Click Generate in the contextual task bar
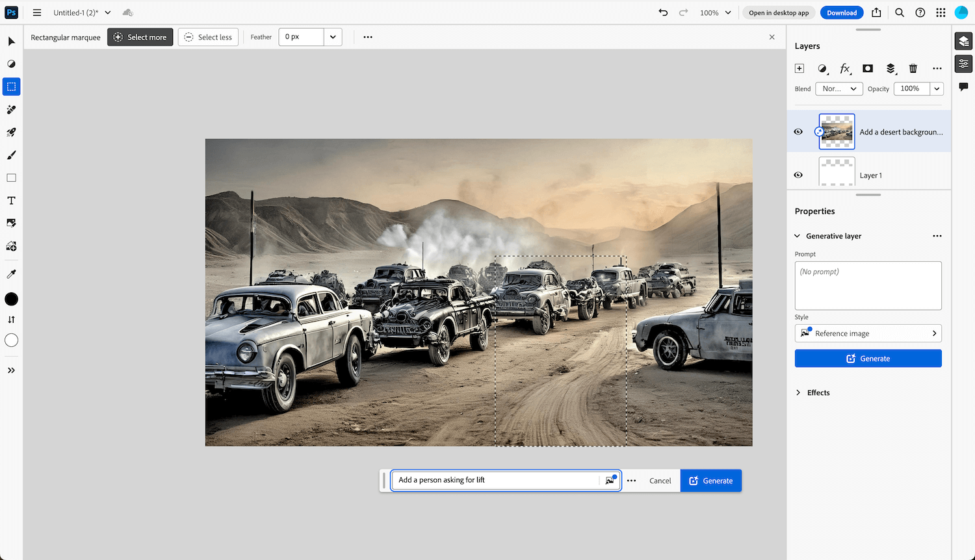Viewport: 975px width, 560px height. tap(711, 481)
